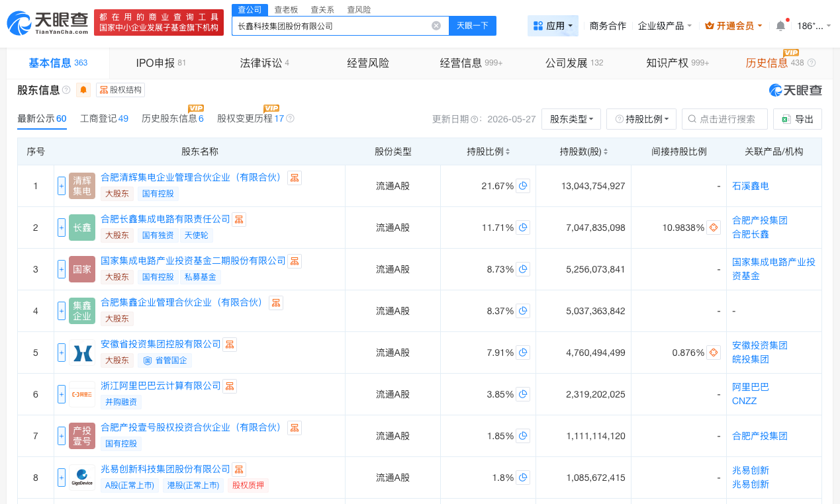Open the 开通会员 membership dropdown

(733, 26)
